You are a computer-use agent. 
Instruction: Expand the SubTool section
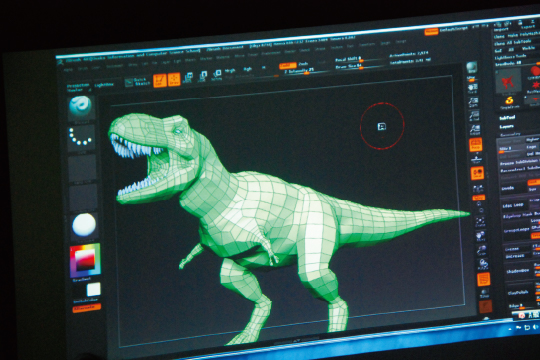[507, 118]
